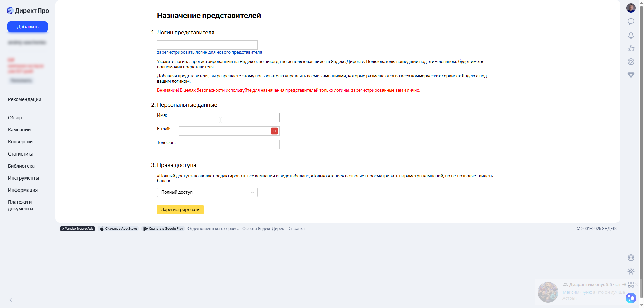The width and height of the screenshot is (644, 308).
Task: Open Инструменты in the sidebar menu
Action: 23,178
